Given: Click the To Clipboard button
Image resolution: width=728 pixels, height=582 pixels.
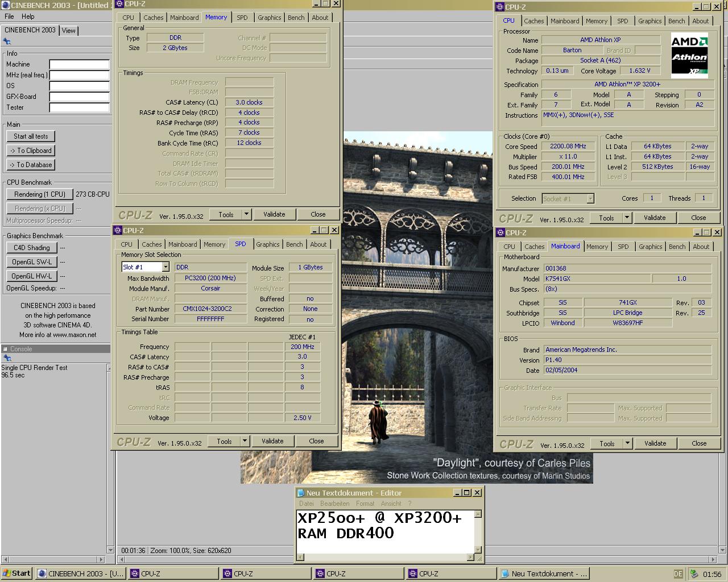Looking at the screenshot, I should 31,151.
